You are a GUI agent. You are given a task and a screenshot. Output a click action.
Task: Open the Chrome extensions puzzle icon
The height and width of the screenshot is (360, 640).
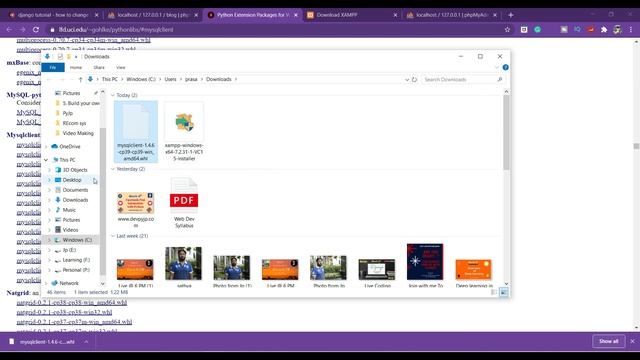click(604, 30)
